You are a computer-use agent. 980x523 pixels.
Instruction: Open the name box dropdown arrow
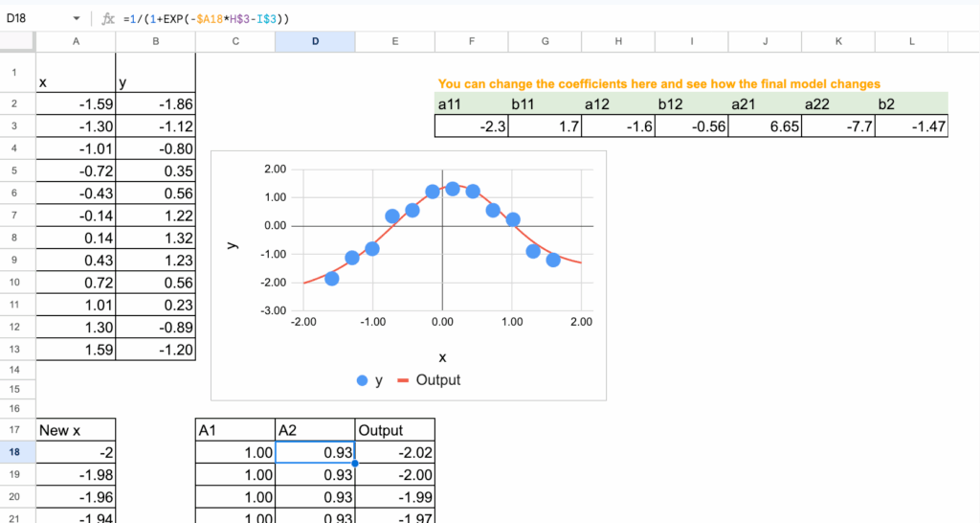tap(77, 18)
